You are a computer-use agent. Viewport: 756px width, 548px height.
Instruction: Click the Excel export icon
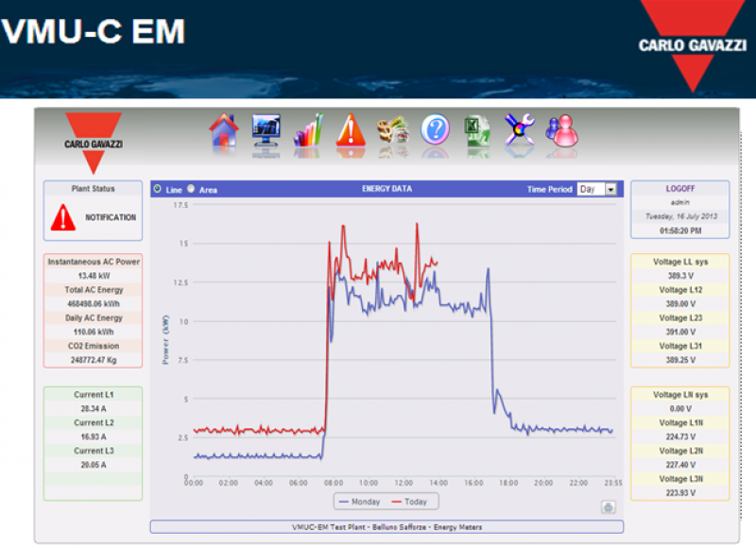477,131
